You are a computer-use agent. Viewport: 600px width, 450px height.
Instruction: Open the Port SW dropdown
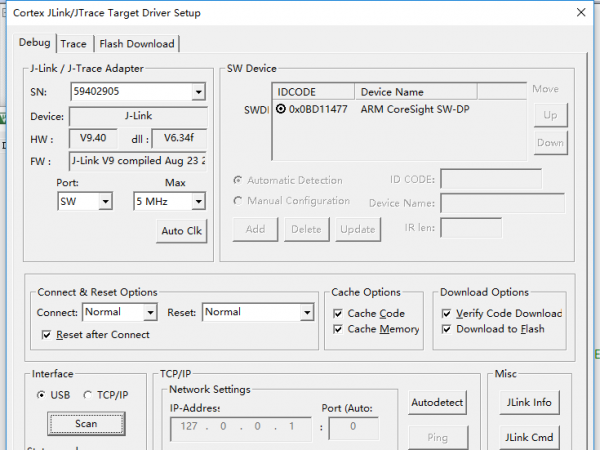click(106, 202)
